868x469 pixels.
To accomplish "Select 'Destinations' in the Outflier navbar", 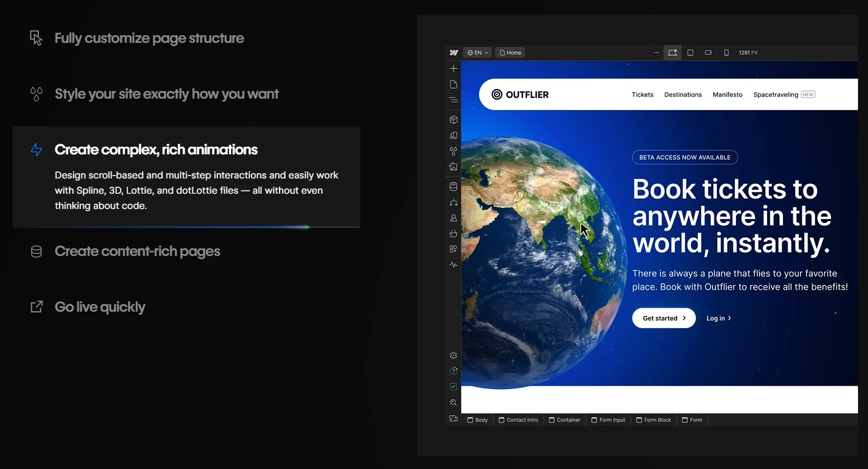I will click(683, 95).
